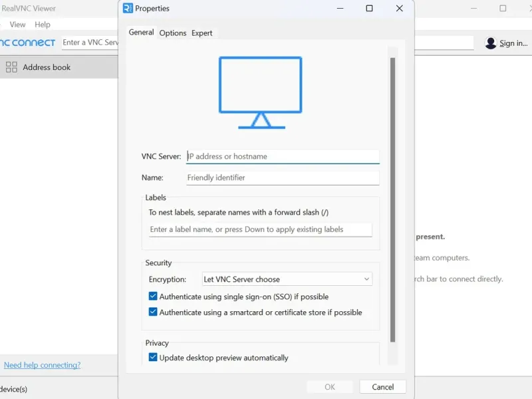This screenshot has height=399, width=532.
Task: Click the Enter a VNC Server search bar
Action: (90, 43)
